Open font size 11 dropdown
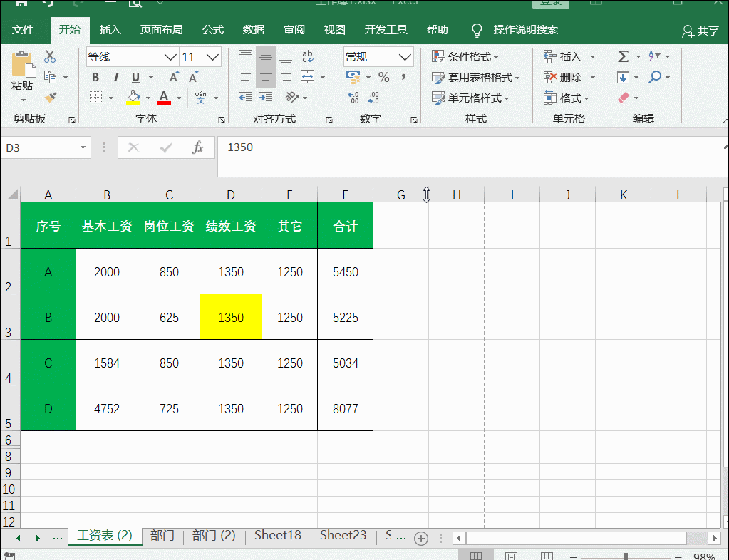This screenshot has width=729, height=560. (x=212, y=57)
